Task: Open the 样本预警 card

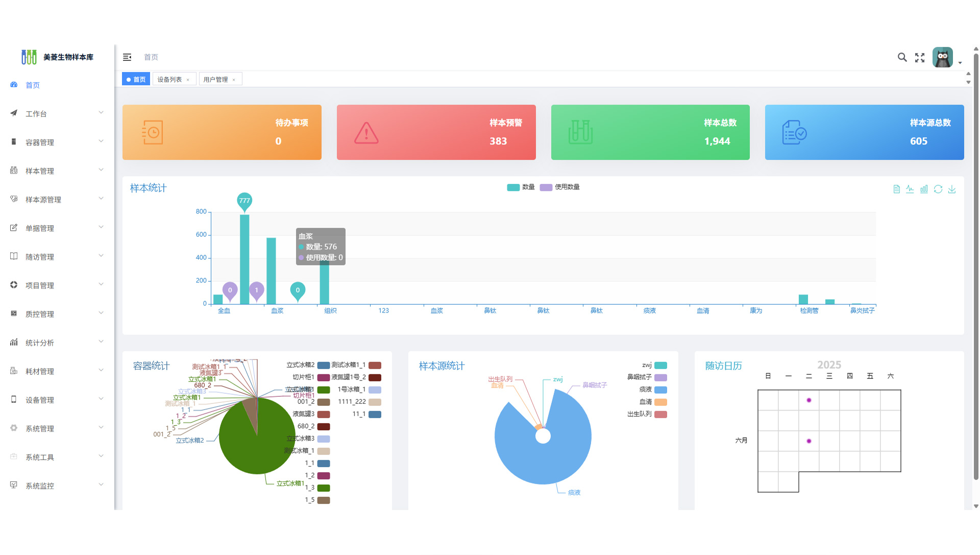Action: coord(436,132)
